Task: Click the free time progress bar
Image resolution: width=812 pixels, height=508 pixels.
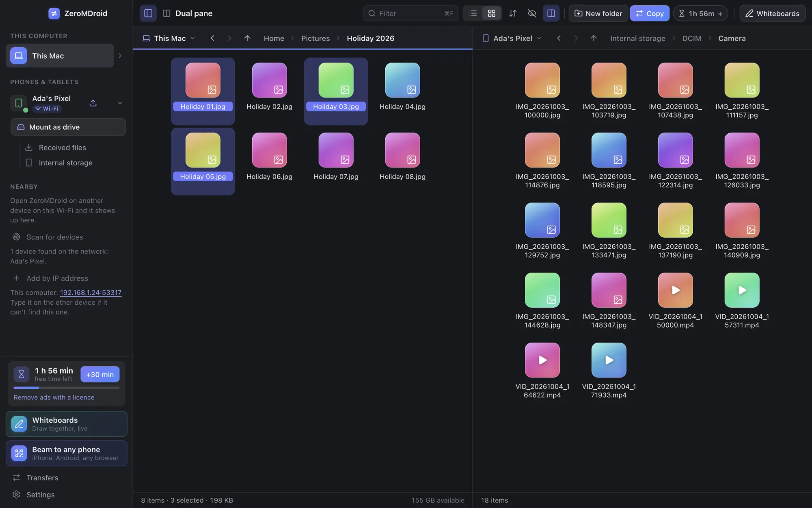Action: coord(66,388)
